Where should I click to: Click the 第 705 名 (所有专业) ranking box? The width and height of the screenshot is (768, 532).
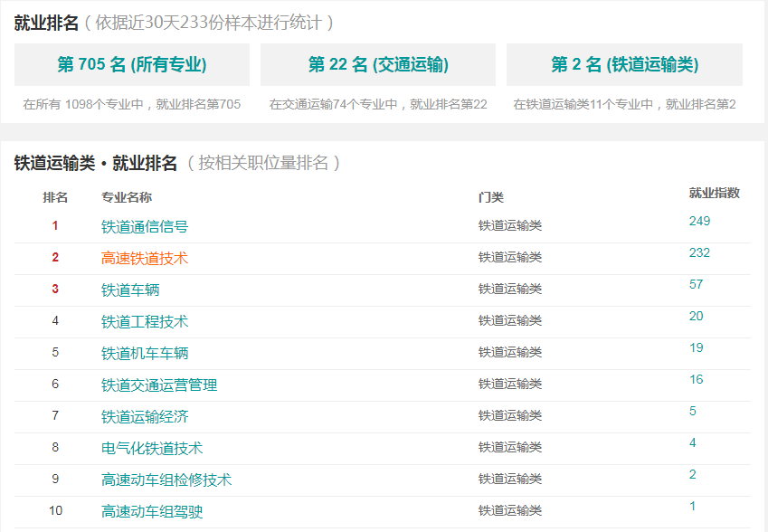point(132,64)
